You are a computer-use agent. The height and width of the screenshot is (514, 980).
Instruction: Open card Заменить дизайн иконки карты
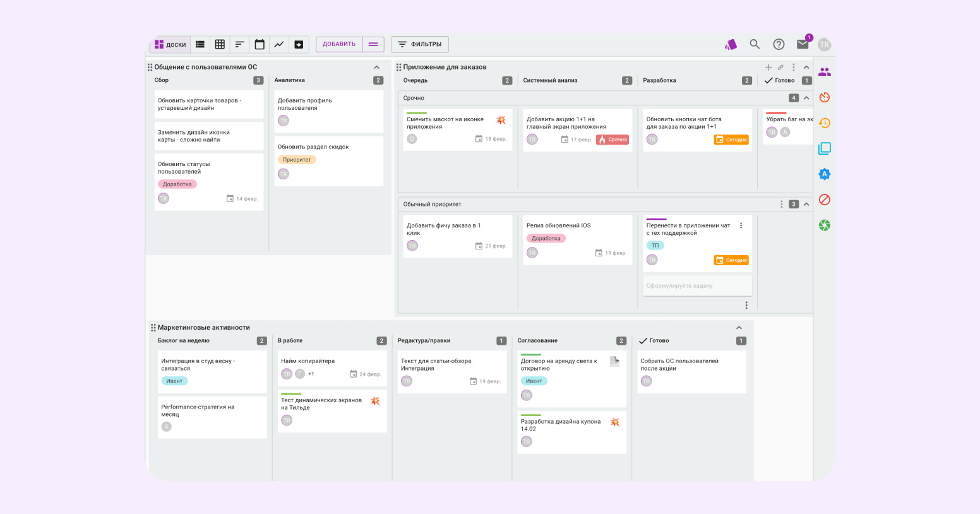point(209,136)
